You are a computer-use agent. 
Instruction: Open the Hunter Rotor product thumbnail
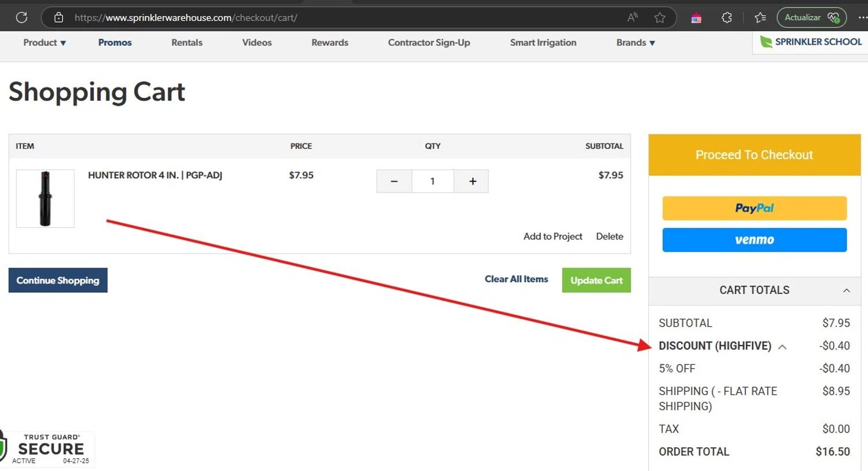coord(45,198)
